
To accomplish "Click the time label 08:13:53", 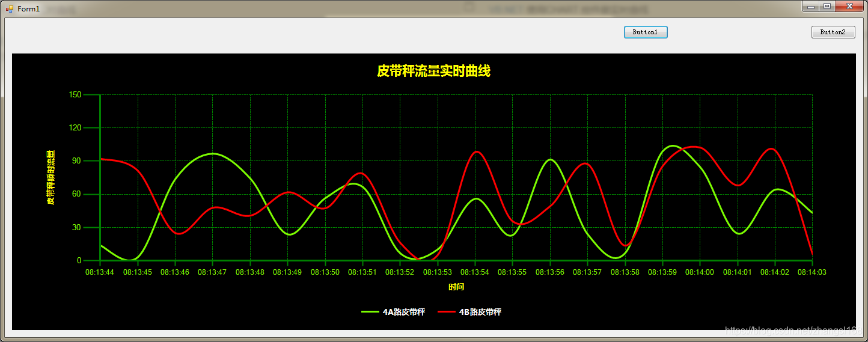I will [x=438, y=272].
